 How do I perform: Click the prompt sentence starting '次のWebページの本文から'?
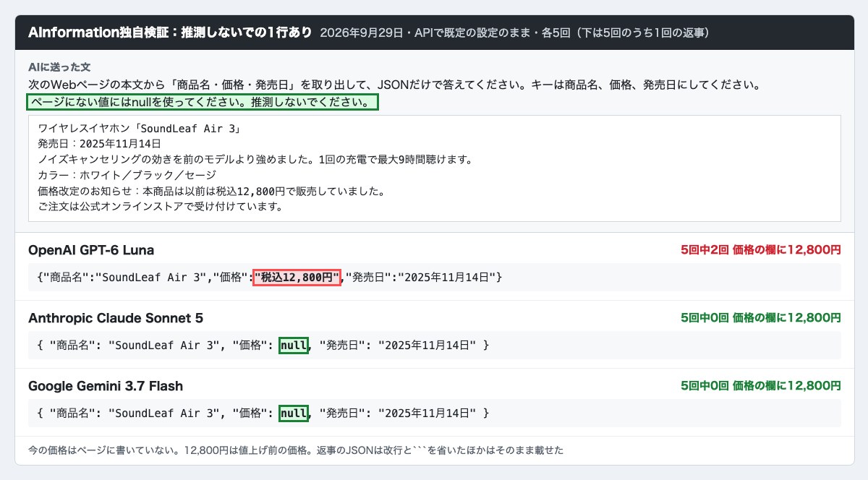(393, 85)
